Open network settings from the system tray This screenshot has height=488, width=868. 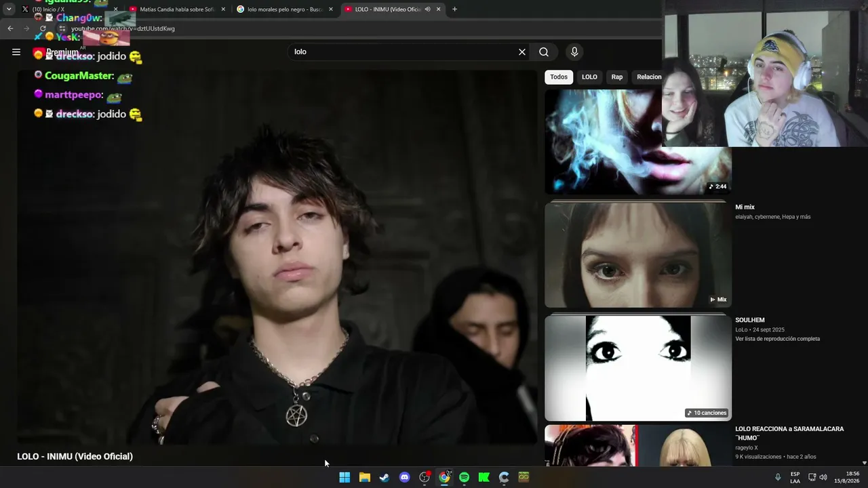pos(812,477)
